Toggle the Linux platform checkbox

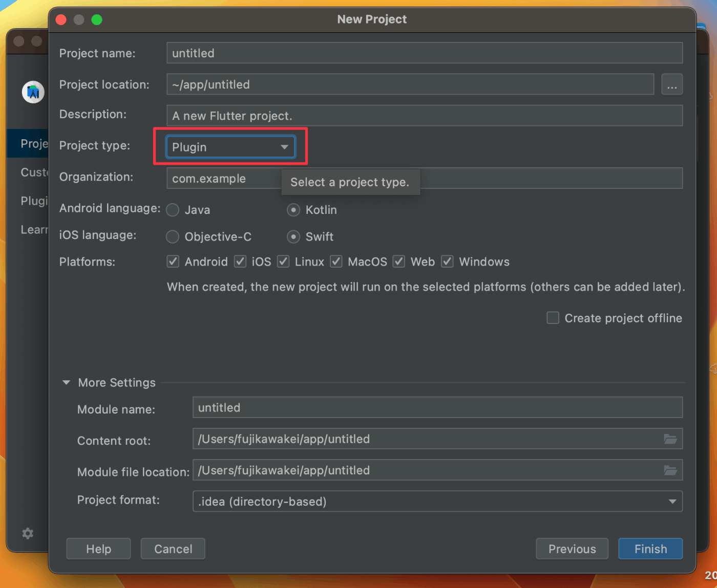[283, 262]
